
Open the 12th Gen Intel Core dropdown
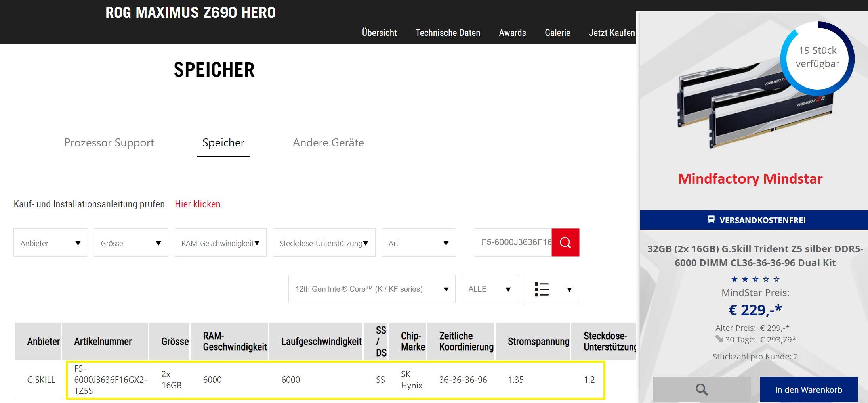372,289
